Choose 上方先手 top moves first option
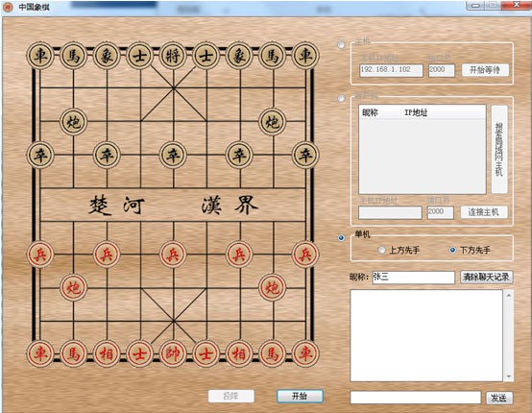532x413 pixels. 399,250
